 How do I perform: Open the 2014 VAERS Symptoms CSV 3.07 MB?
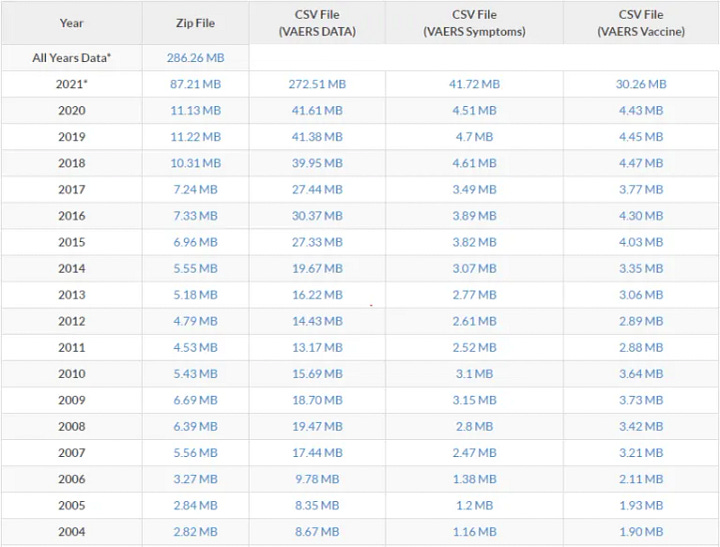pos(474,268)
